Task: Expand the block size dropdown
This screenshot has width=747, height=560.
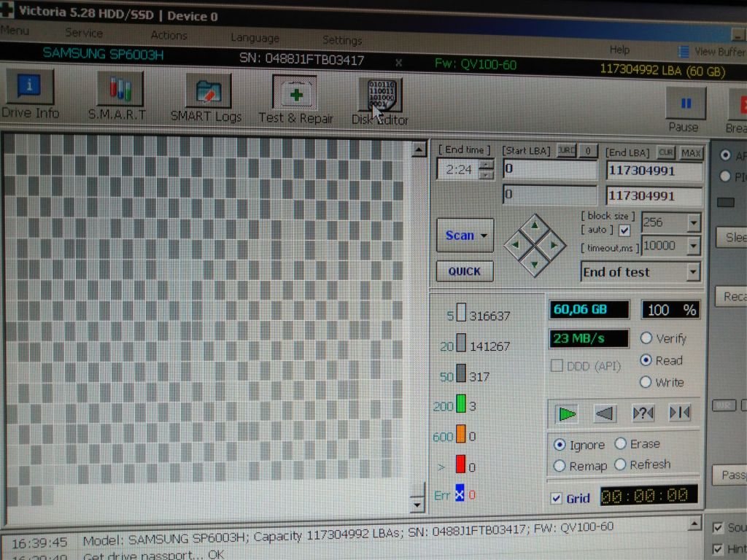Action: [694, 222]
